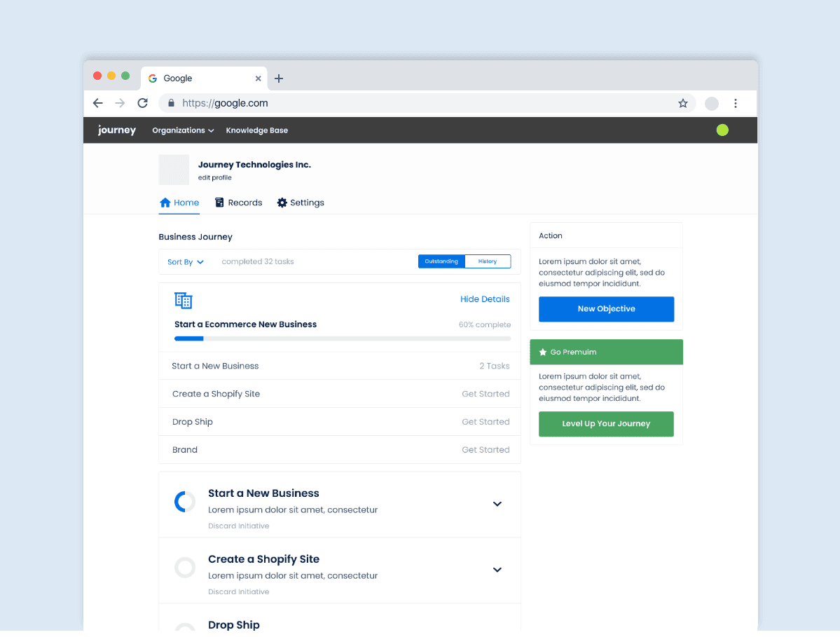Image resolution: width=840 pixels, height=637 pixels.
Task: Select the Outstanding toggle
Action: 441,261
